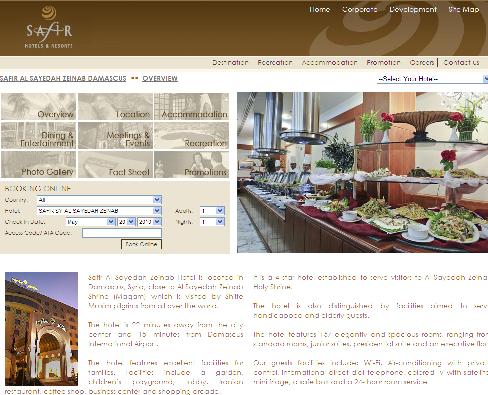This screenshot has height=395, width=488.
Task: Follow the Safir Al Sayedah Zeinab Damascus breadcrumb
Action: tap(63, 78)
